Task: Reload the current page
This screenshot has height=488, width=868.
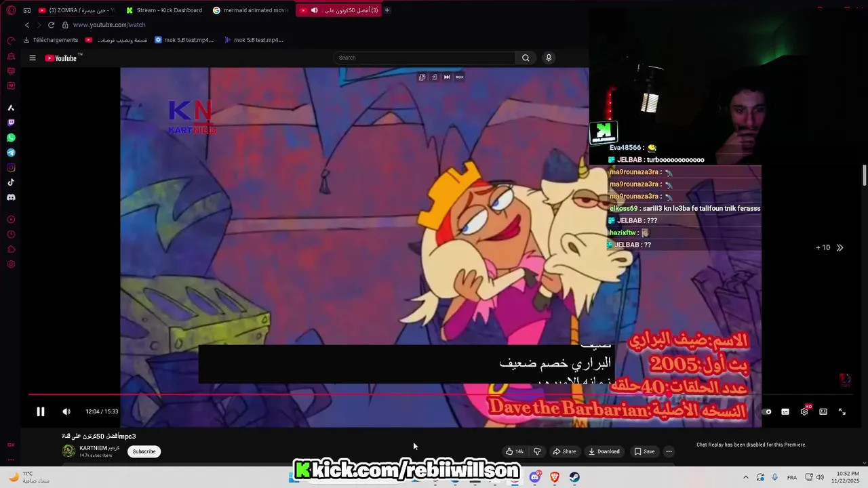Action: tap(51, 25)
